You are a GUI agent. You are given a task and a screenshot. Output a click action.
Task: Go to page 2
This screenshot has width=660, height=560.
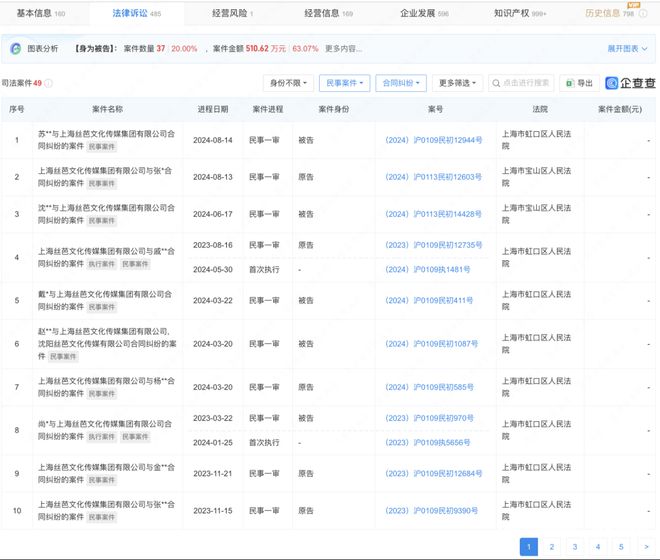tap(552, 547)
